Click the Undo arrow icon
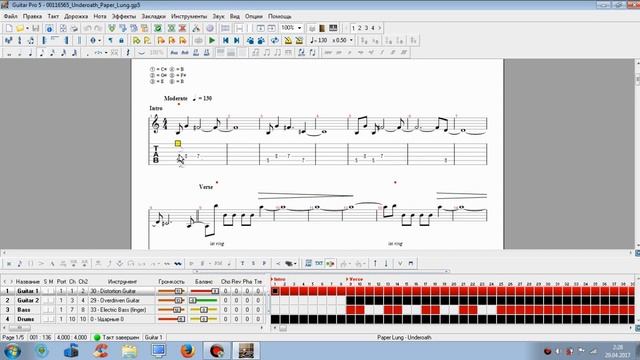The height and width of the screenshot is (360, 640). click(x=87, y=28)
